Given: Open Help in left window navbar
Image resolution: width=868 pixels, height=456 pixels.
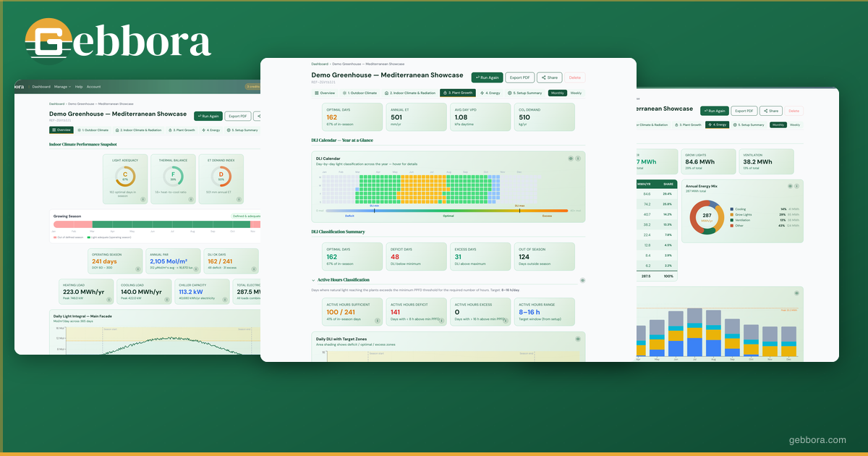Looking at the screenshot, I should pos(79,87).
